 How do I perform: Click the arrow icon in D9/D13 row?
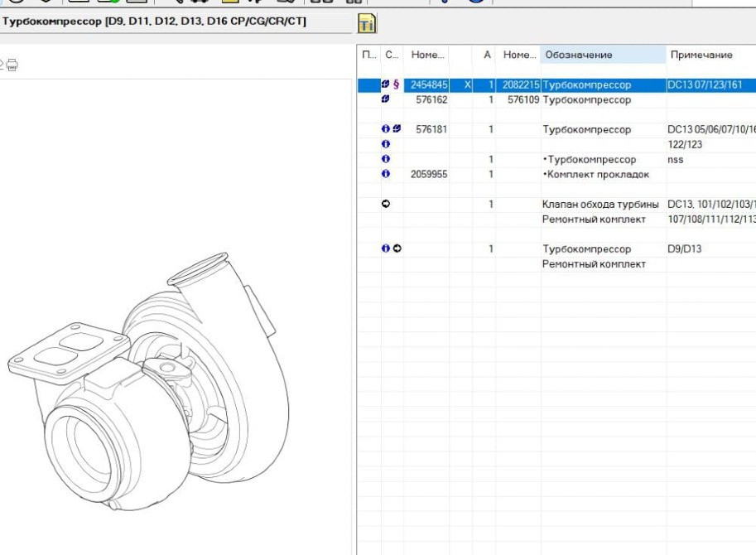397,249
